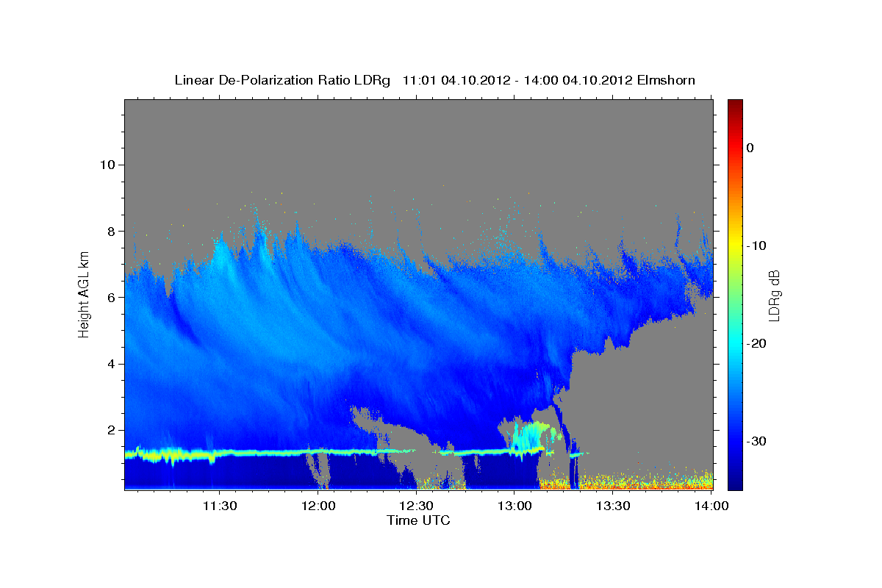Click the '11:30' time tick label

click(x=221, y=506)
